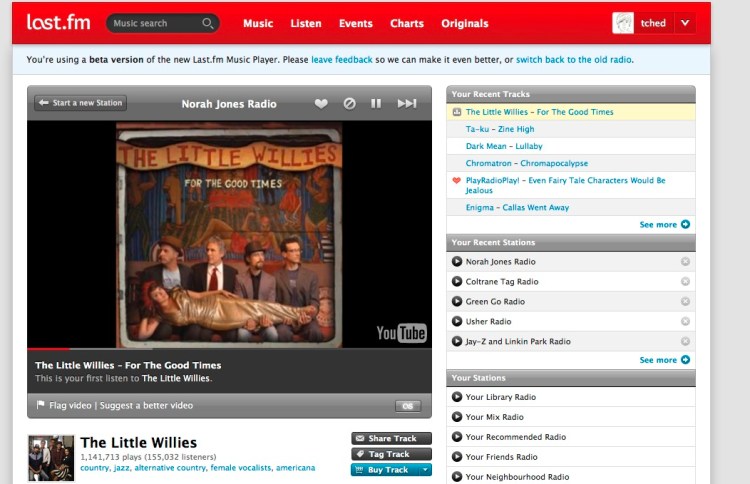750x484 pixels.
Task: Play the Usher Radio station
Action: pos(457,321)
